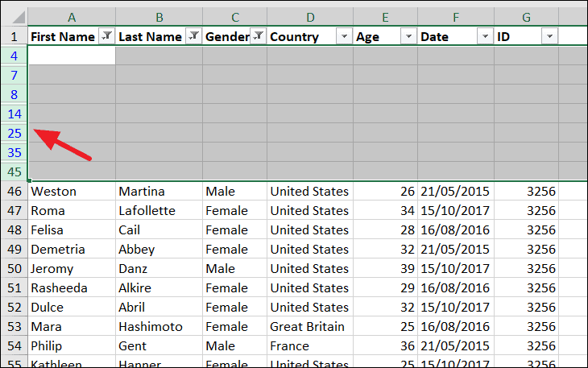Click the cell containing Weston

coord(72,191)
